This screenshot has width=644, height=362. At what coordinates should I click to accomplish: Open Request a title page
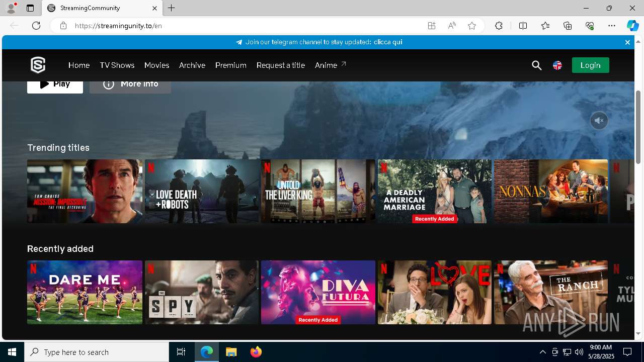(x=281, y=65)
